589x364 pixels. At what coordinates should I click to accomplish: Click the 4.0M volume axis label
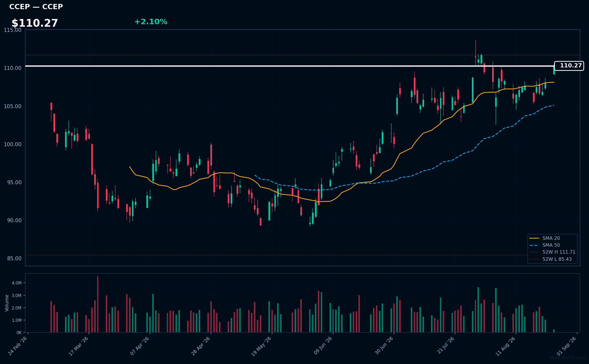17,283
